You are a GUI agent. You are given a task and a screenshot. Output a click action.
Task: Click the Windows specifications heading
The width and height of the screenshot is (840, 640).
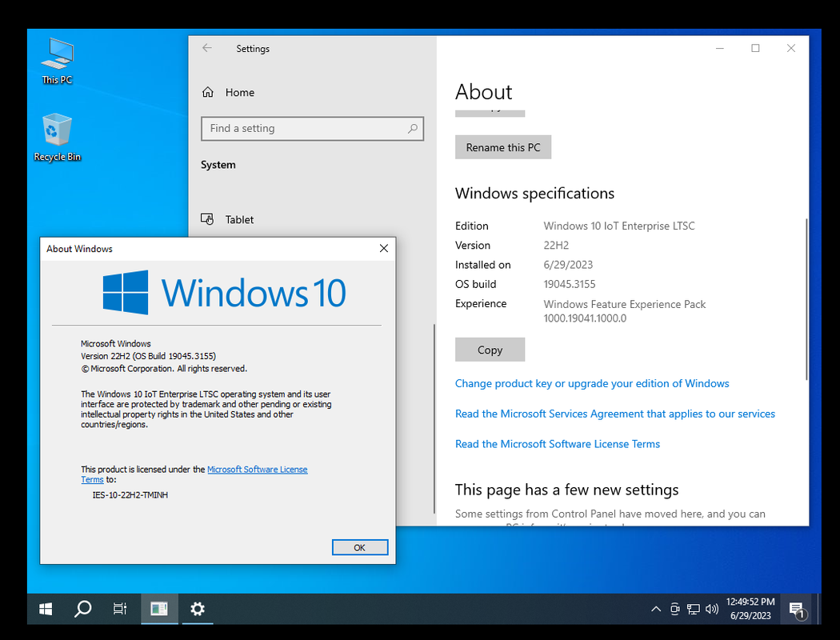coord(534,194)
